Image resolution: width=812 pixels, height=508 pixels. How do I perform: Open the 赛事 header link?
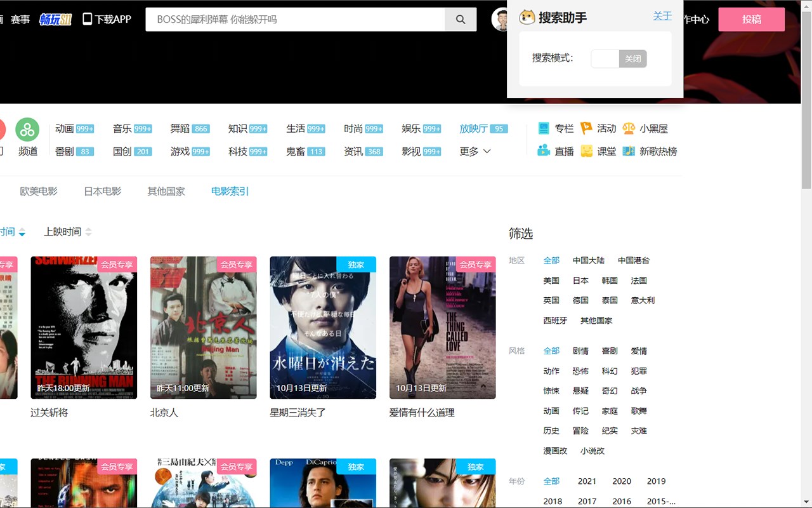[20, 20]
